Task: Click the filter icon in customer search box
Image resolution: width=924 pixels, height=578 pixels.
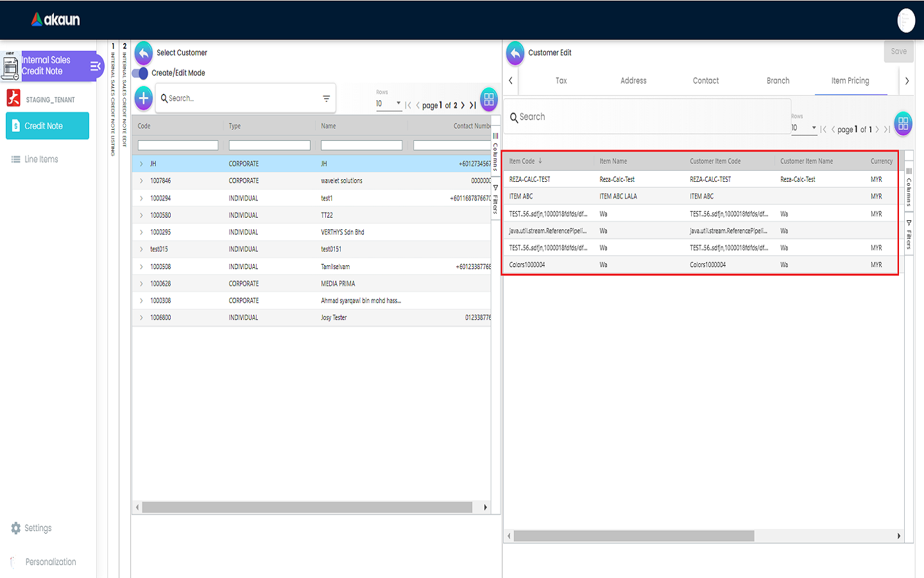Action: click(326, 98)
